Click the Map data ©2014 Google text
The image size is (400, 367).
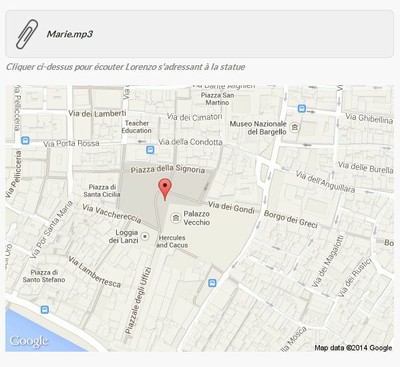pyautogui.click(x=353, y=348)
